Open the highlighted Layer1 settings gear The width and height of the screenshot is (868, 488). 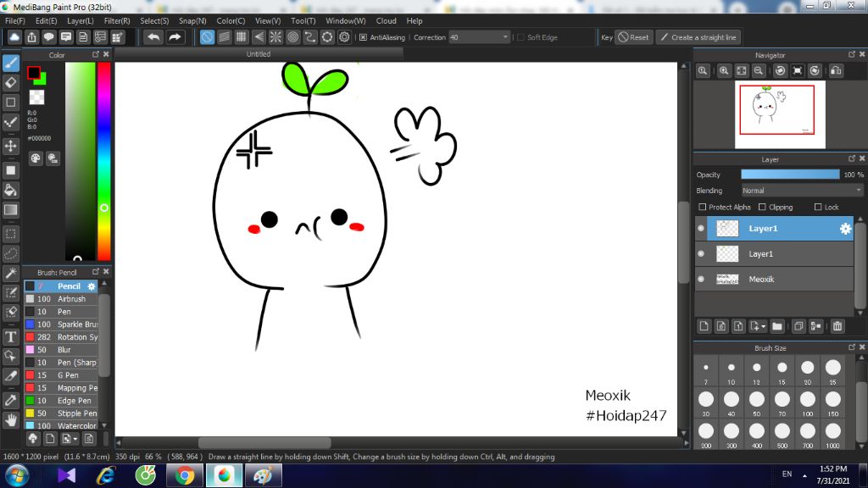coord(845,229)
